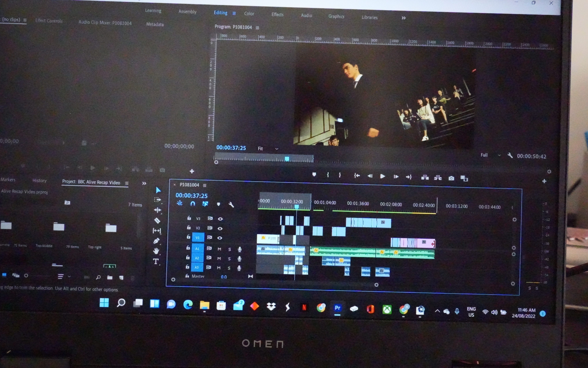Click the timeline playhead timecode 00:00:37:25
This screenshot has width=588, height=368.
point(192,196)
